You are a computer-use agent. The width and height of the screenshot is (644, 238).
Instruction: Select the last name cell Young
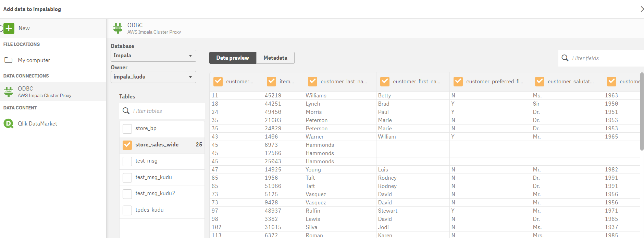click(x=313, y=170)
